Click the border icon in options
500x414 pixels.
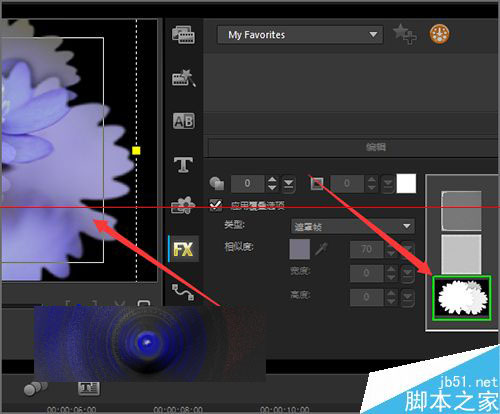coord(317,183)
